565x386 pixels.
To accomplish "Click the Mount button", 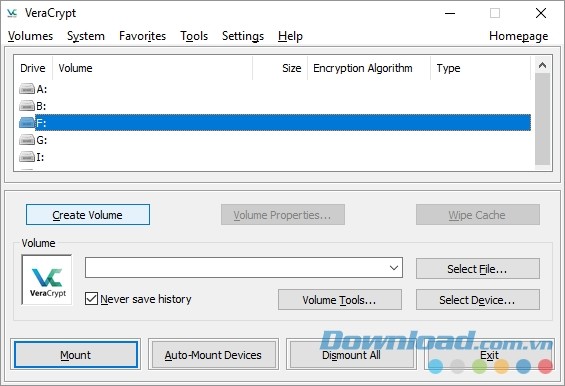I will pos(76,355).
